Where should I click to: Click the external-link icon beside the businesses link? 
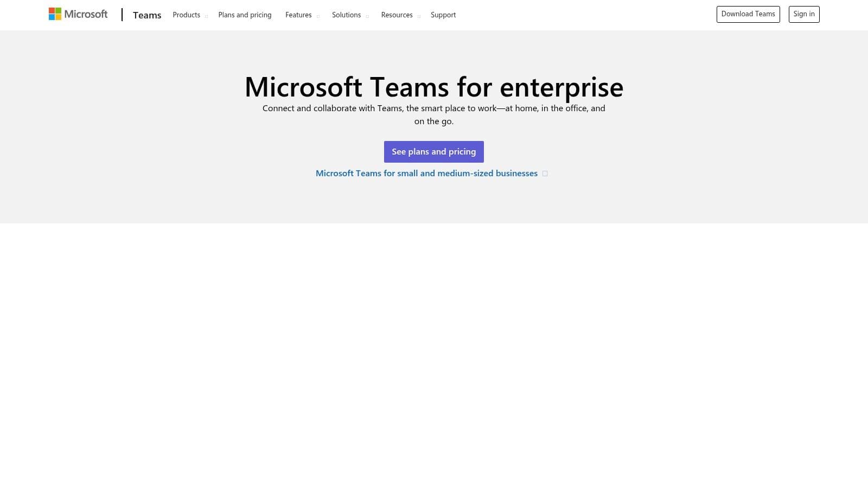pyautogui.click(x=545, y=173)
